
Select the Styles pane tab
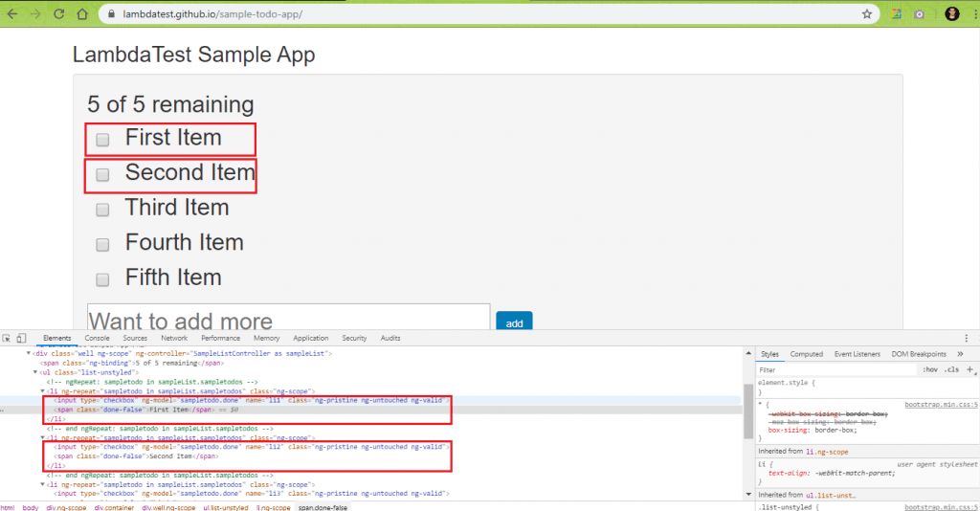pyautogui.click(x=770, y=353)
